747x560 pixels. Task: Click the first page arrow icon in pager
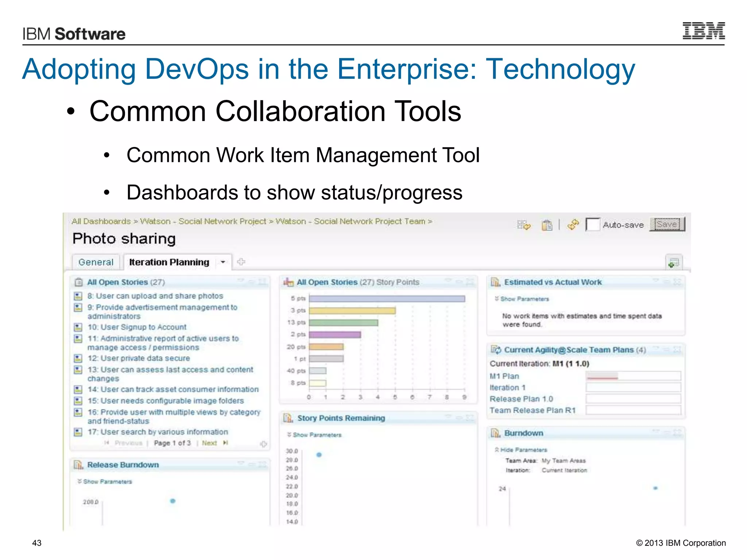pyautogui.click(x=107, y=443)
